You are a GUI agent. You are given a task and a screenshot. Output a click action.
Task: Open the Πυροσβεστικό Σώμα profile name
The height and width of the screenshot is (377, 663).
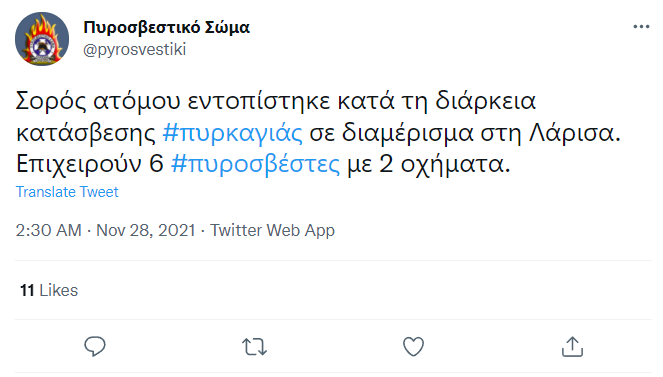coord(166,27)
